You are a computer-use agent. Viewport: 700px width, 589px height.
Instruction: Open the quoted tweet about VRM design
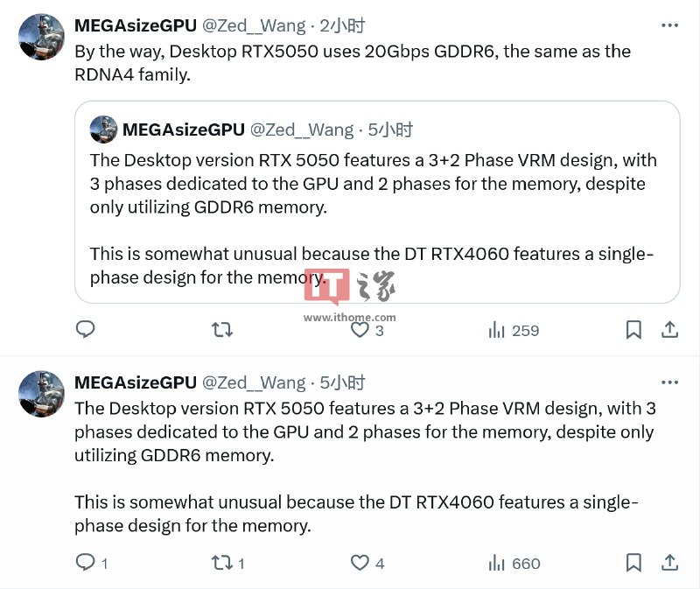pyautogui.click(x=377, y=202)
